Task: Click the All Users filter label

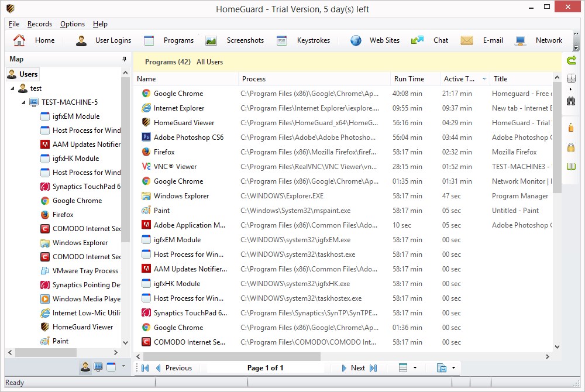Action: click(x=209, y=62)
